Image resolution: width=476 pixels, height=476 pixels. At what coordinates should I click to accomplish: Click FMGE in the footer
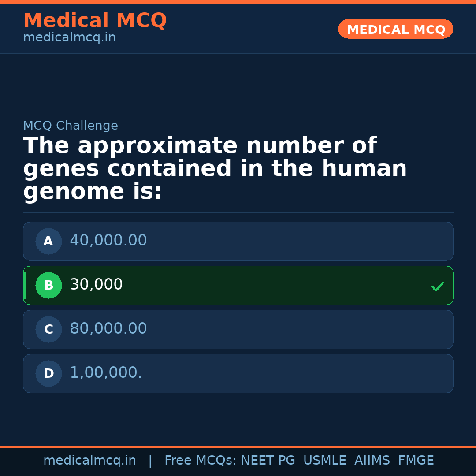[416, 461]
